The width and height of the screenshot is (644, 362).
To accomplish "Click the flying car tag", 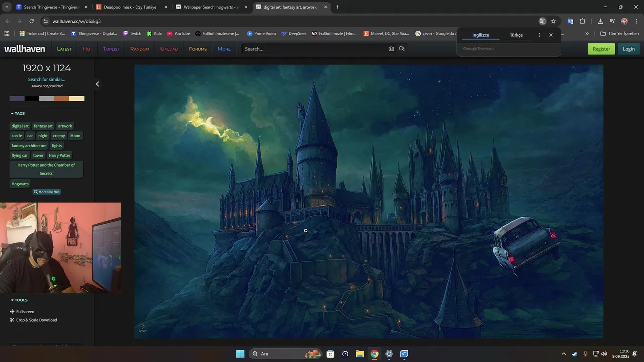I will point(20,155).
